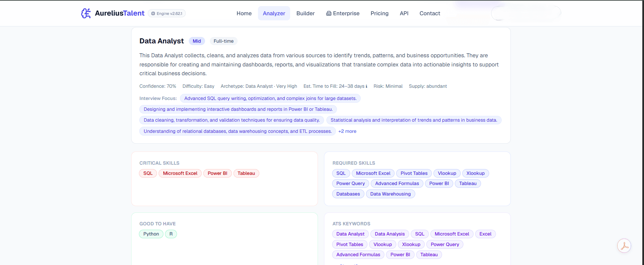Click Advanced Formulas chip under Required Skills
The height and width of the screenshot is (265, 644).
click(x=397, y=183)
